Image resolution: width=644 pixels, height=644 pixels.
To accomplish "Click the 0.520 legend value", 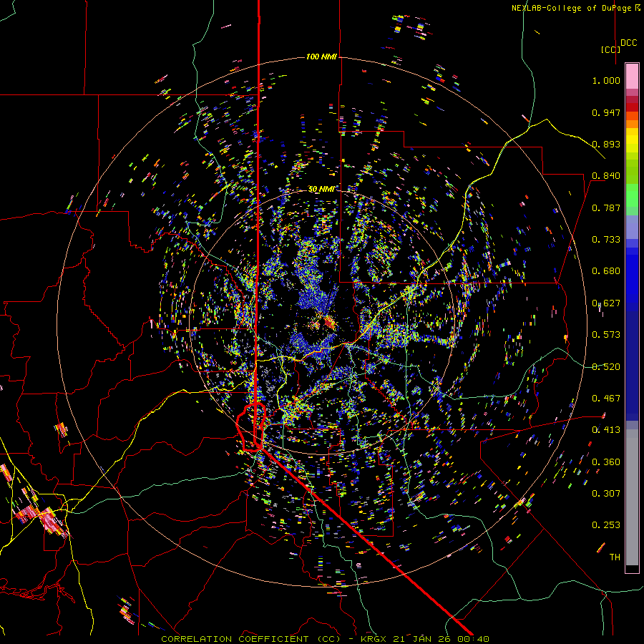I will tap(606, 367).
